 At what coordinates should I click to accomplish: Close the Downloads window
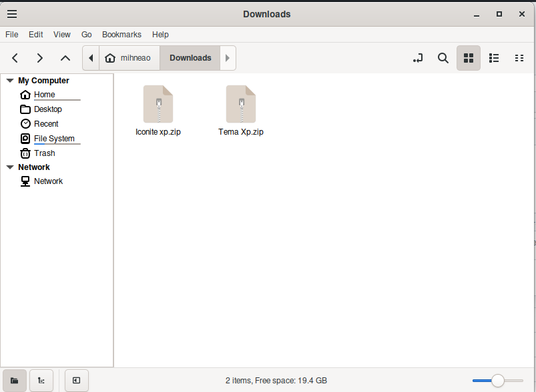(521, 14)
